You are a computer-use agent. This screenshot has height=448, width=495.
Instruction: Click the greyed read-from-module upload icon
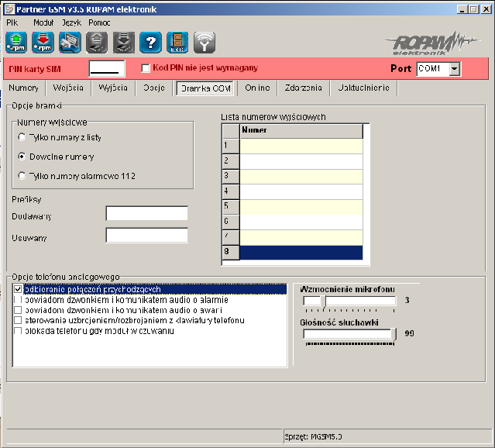click(97, 43)
